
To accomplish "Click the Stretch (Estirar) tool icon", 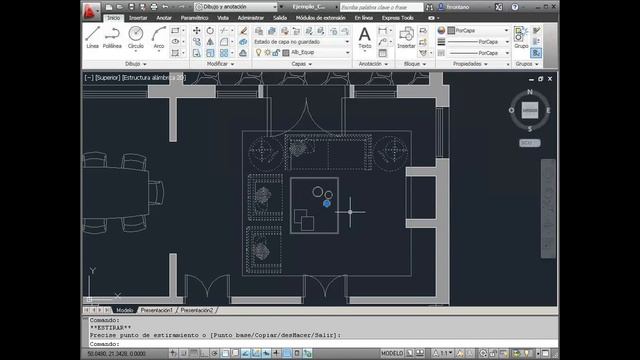I will point(197,53).
